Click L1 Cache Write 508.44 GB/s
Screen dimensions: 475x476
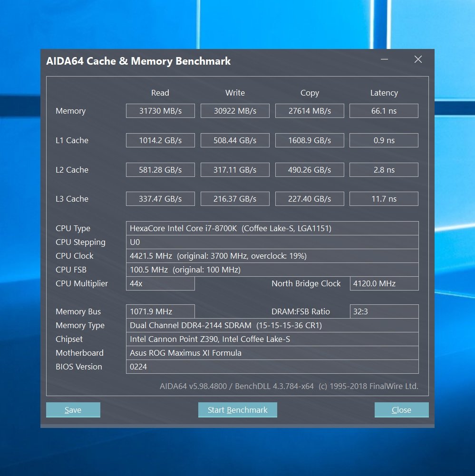point(235,140)
